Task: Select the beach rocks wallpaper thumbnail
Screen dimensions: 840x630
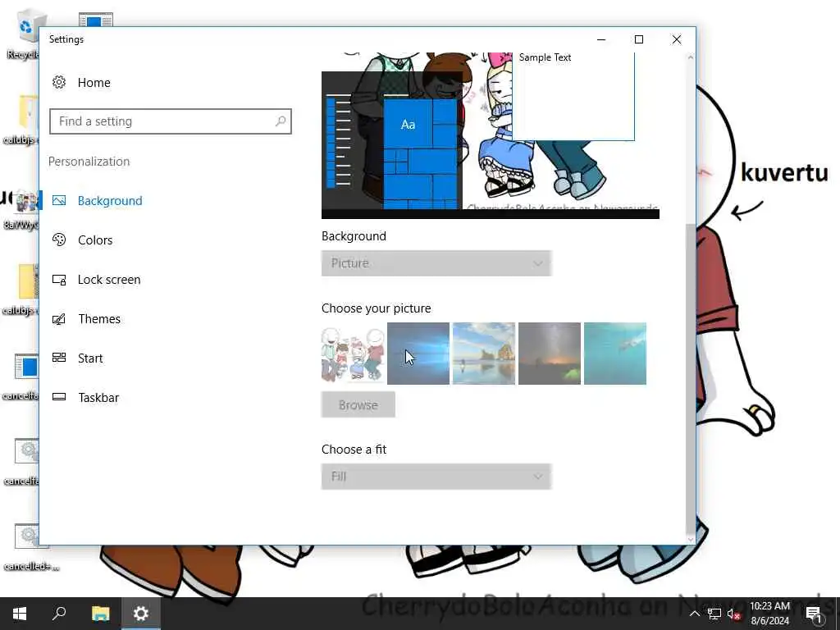Action: pos(484,354)
